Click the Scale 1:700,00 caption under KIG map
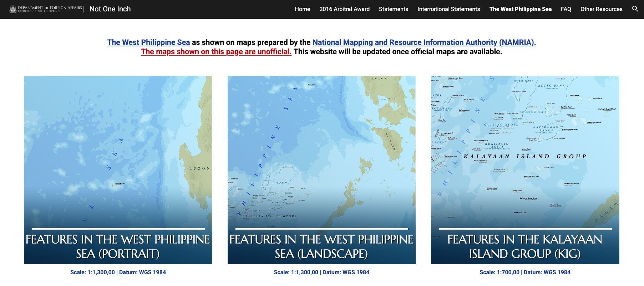Viewport: 644px width, 286px height. click(x=525, y=272)
